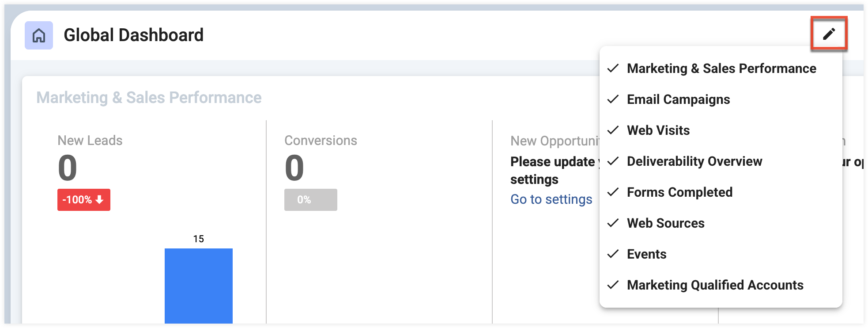Click the red down arrow in badge
868x328 pixels.
pyautogui.click(x=99, y=200)
